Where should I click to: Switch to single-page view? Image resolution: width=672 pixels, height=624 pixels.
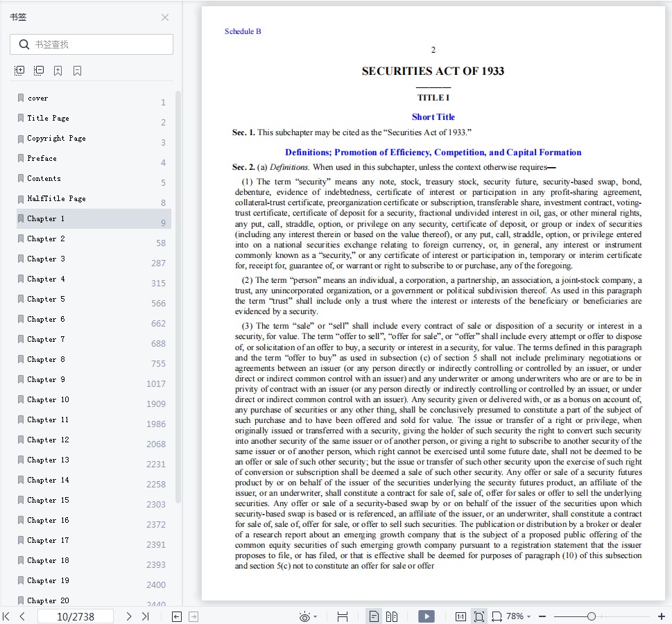(374, 616)
